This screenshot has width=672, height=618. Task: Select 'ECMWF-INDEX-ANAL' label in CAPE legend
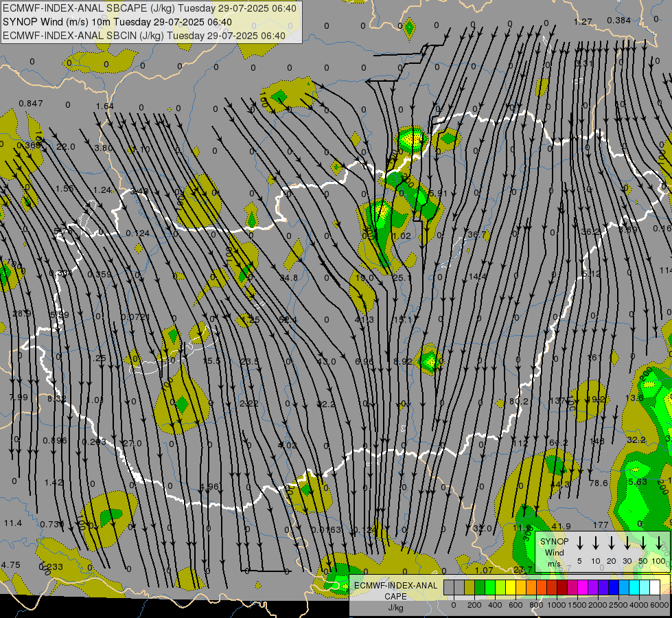point(395,586)
